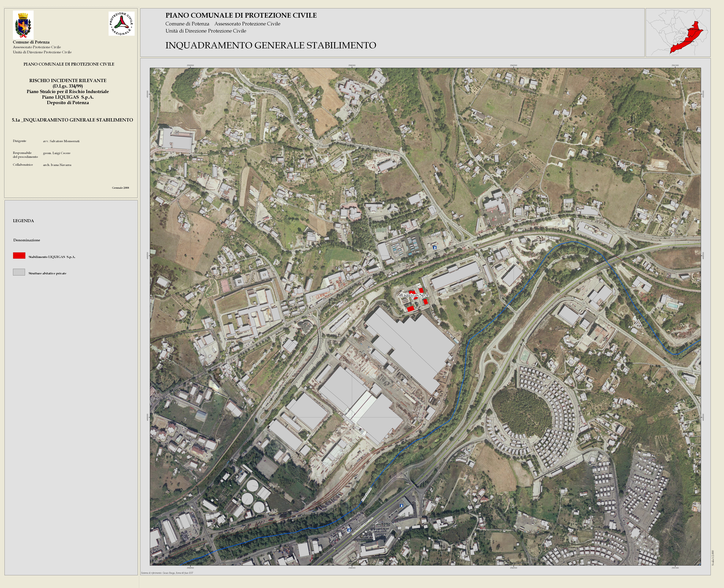Click the LEGENDA heading
Viewport: 724px width, 588px height.
click(x=23, y=221)
